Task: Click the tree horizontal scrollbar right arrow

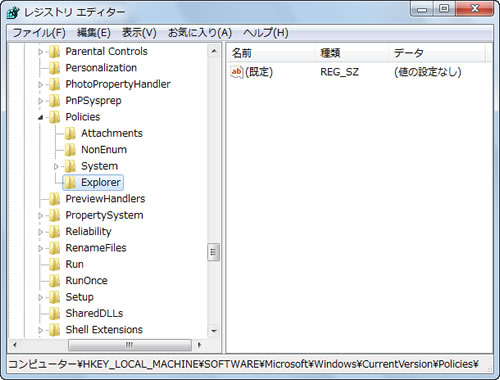Action: pos(199,345)
